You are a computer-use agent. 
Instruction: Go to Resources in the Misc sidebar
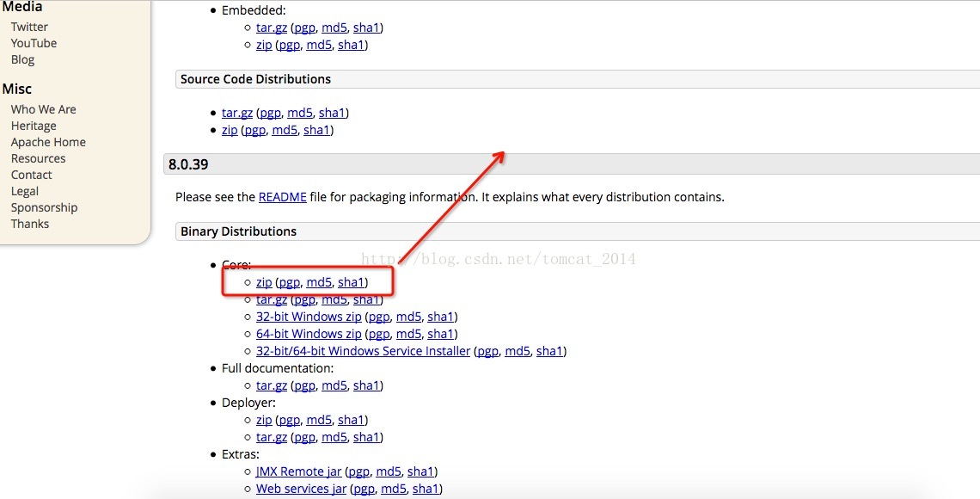(x=38, y=158)
